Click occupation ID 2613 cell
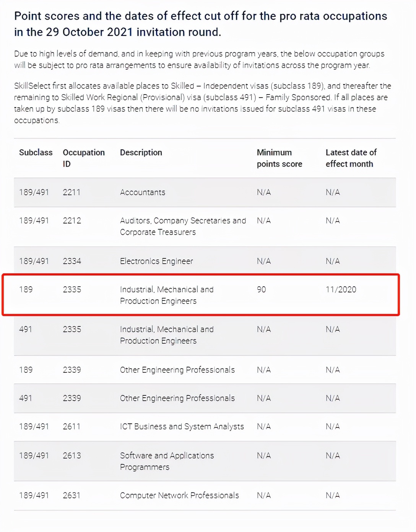 coord(72,455)
